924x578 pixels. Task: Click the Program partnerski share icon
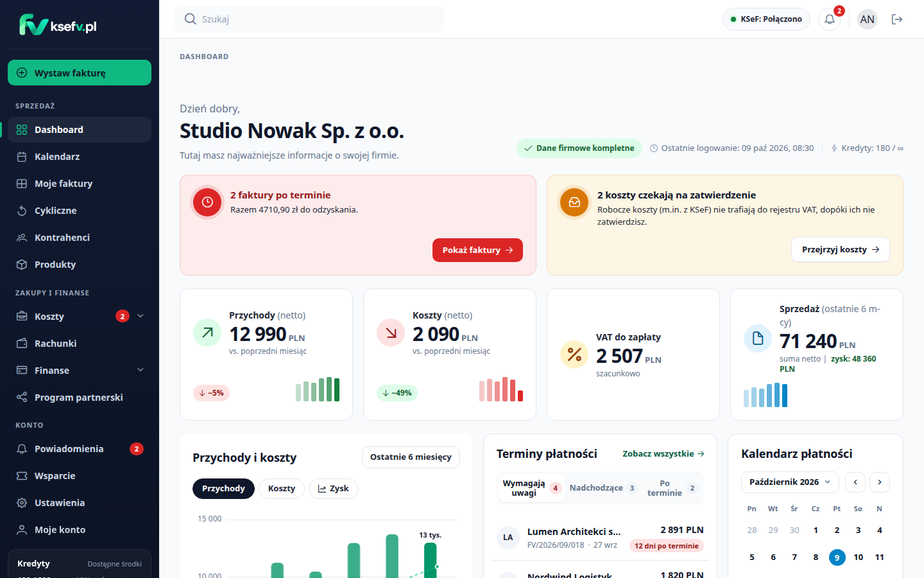(x=22, y=398)
